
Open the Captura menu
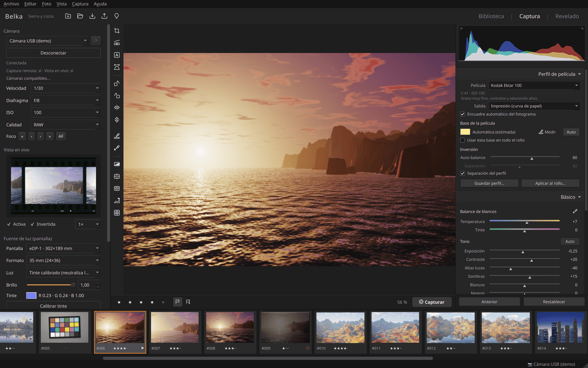click(80, 4)
